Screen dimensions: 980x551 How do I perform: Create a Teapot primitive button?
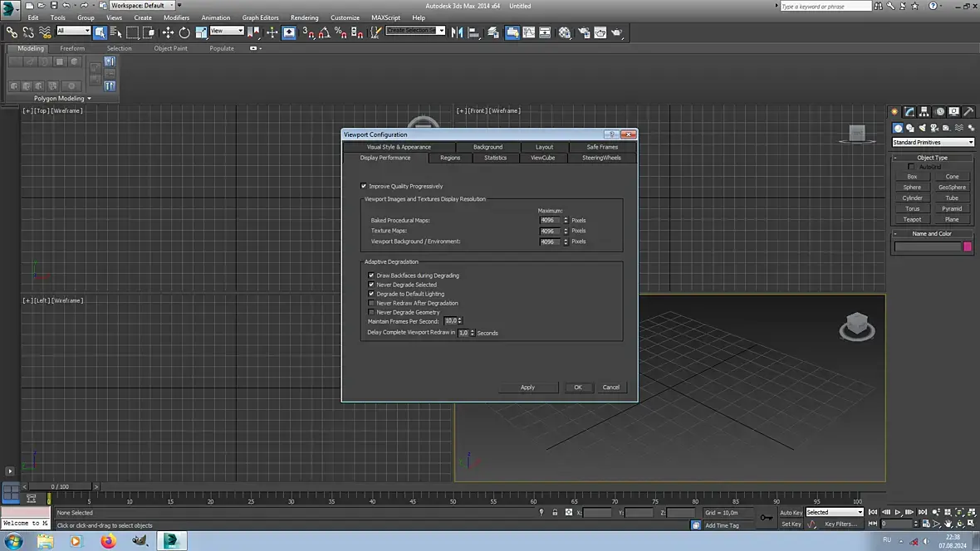tap(912, 219)
